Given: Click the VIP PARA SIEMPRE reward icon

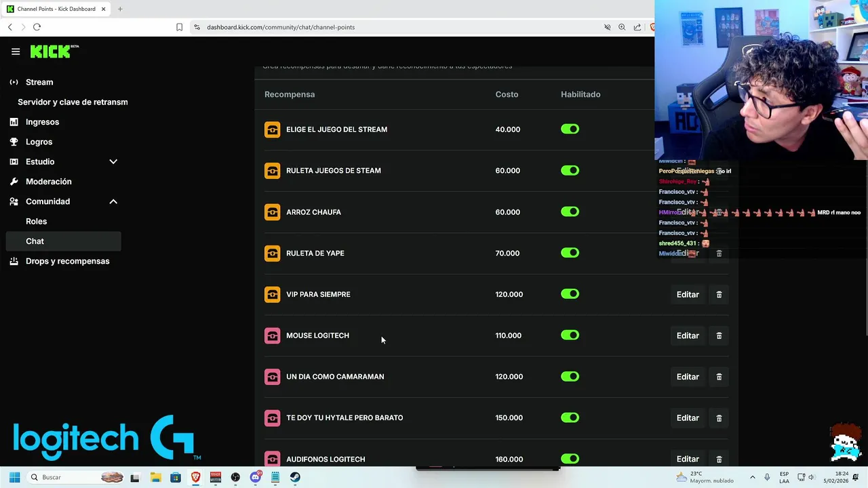Looking at the screenshot, I should 272,294.
